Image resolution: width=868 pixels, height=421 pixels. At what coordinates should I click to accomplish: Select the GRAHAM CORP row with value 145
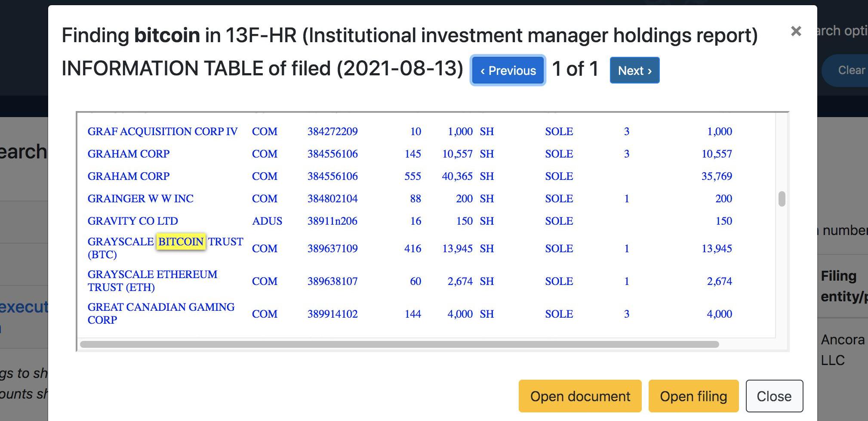click(129, 154)
